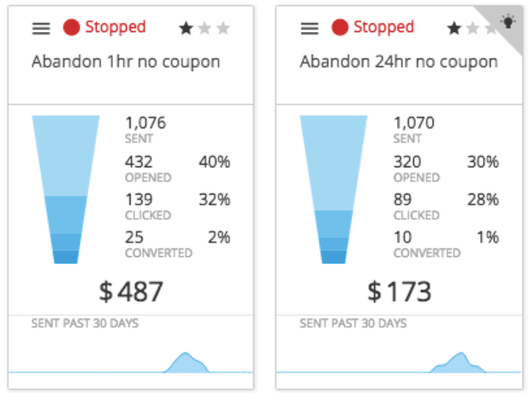The width and height of the screenshot is (532, 393).
Task: Click red Stopped dot on 24hr card
Action: point(340,27)
